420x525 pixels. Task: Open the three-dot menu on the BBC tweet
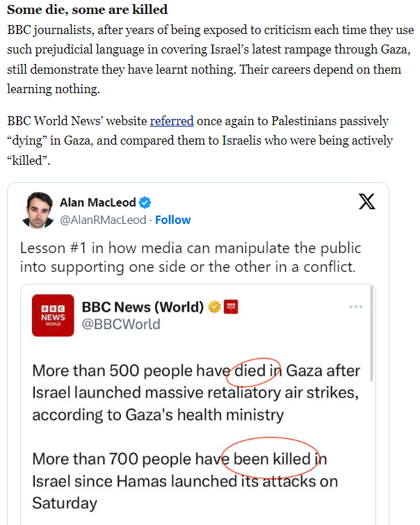[x=356, y=307]
